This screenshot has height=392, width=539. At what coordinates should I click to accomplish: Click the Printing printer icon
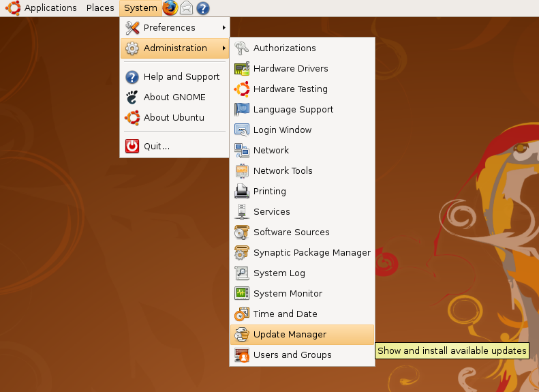(242, 191)
